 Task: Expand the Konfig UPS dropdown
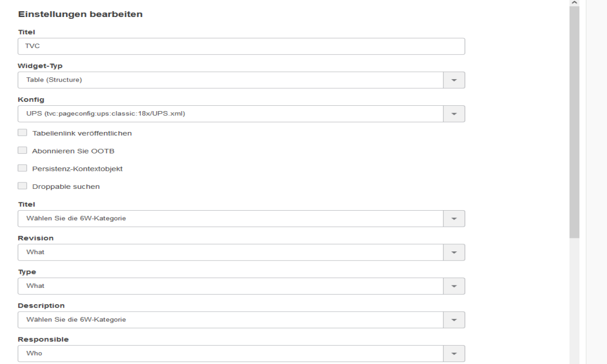pos(231,114)
